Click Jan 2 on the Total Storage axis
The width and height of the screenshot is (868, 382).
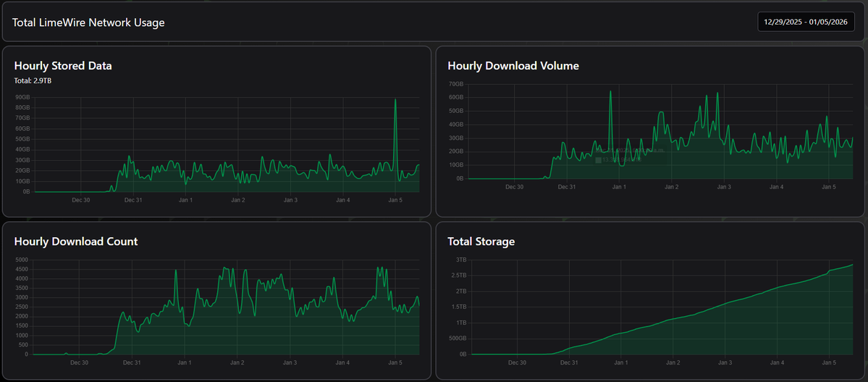point(673,362)
